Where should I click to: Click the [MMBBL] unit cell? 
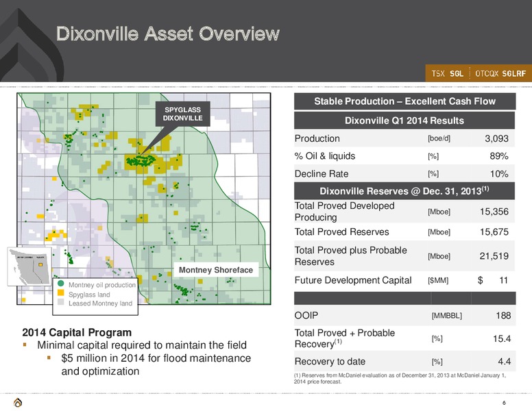click(446, 316)
